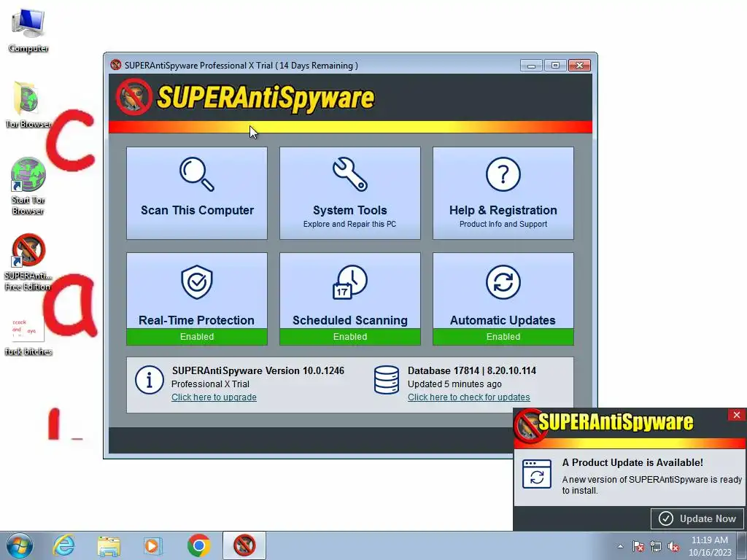Click the SUPERAntiSpyware logo in main header

point(245,98)
